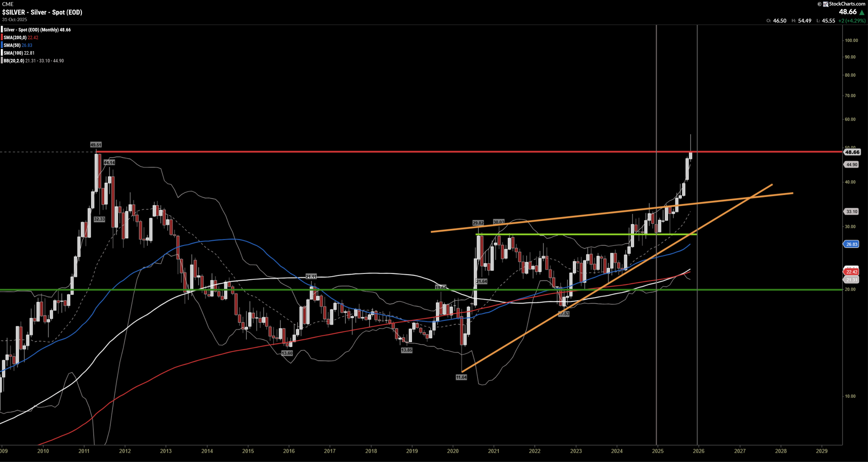Click the high value 'H: 54.49'
The image size is (868, 462).
(802, 21)
